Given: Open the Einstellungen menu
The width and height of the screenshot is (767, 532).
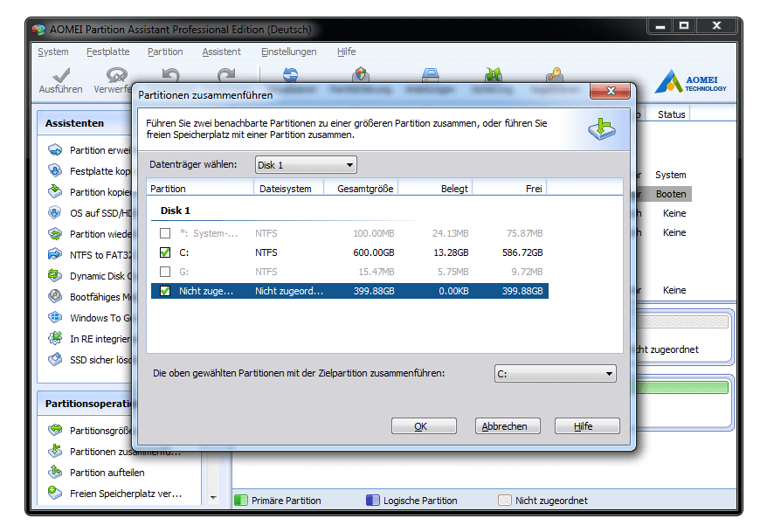Looking at the screenshot, I should click(x=288, y=52).
